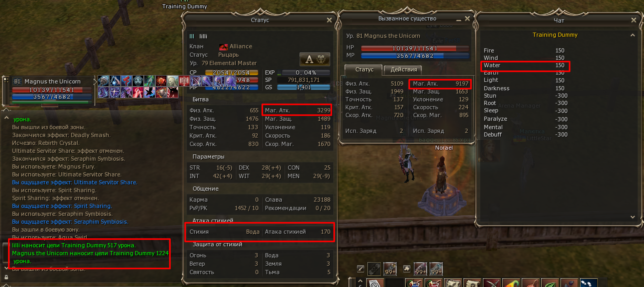Click the rainbow feather hotbar item
Image resolution: width=644 pixels, height=287 pixels.
511,283
